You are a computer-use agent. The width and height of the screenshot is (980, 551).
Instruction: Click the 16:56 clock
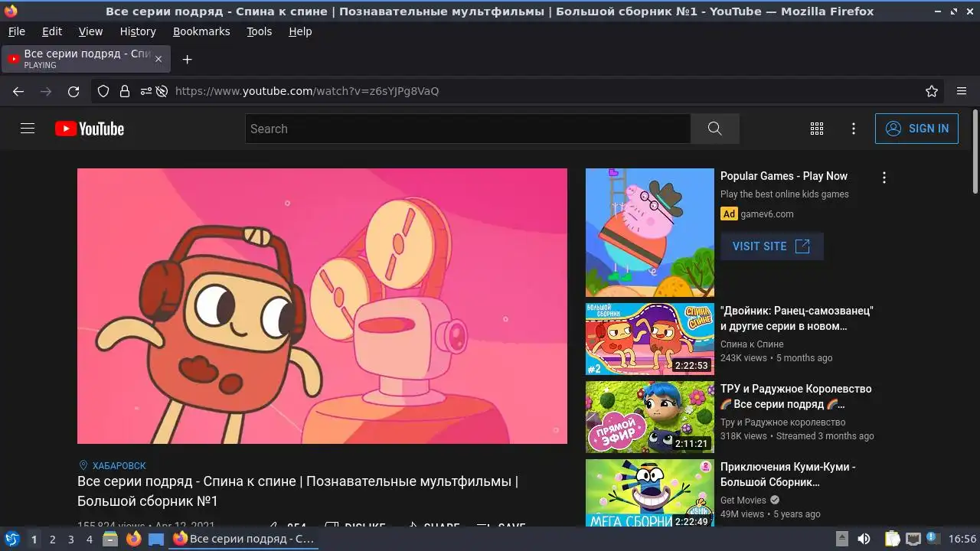(x=962, y=540)
